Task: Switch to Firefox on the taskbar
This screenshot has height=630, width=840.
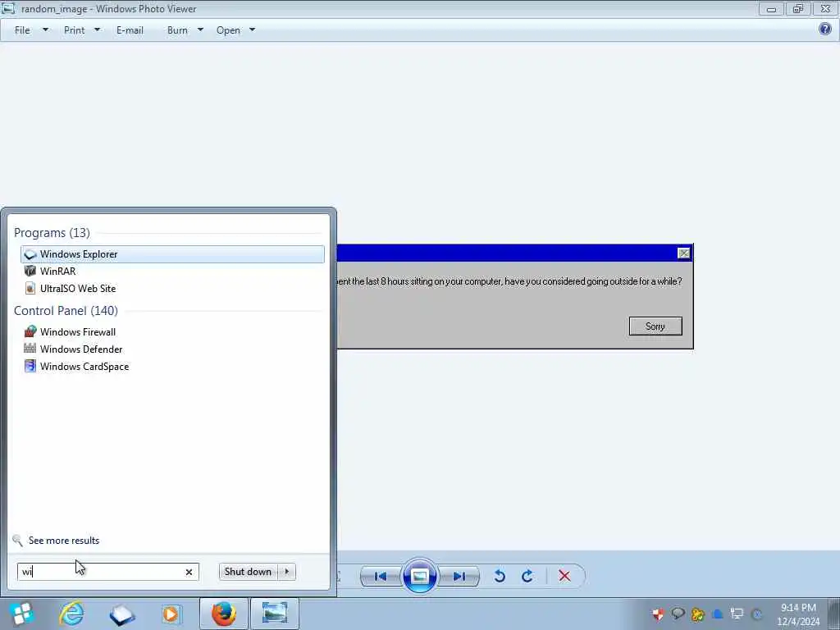Action: point(224,614)
